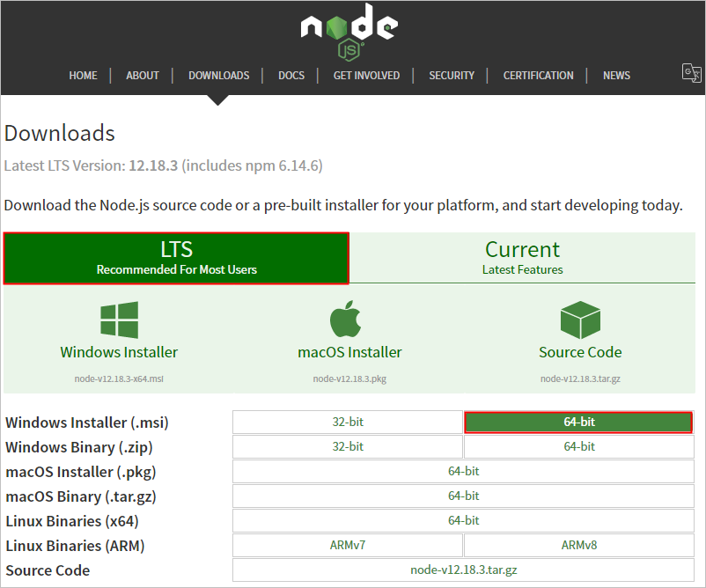Download Windows Binary (.zip) 64-bit

tap(579, 446)
